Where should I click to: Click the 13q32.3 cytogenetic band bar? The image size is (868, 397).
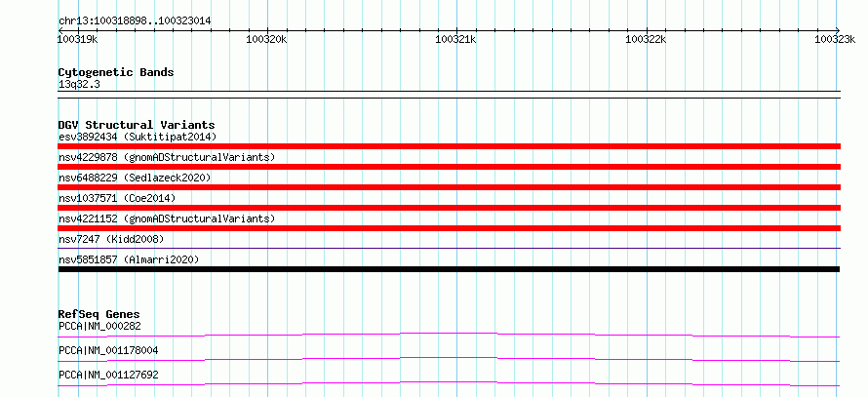(449, 95)
